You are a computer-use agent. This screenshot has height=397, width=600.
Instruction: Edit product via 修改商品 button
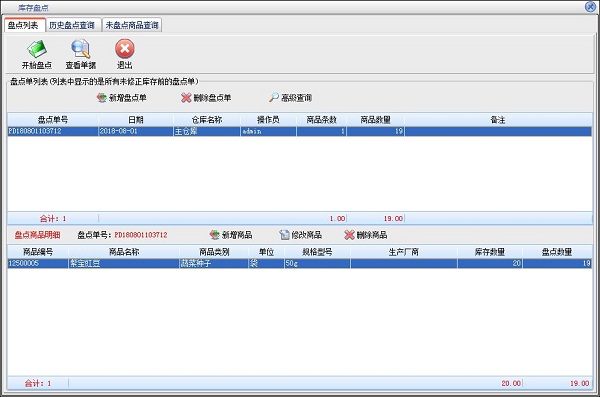point(300,235)
